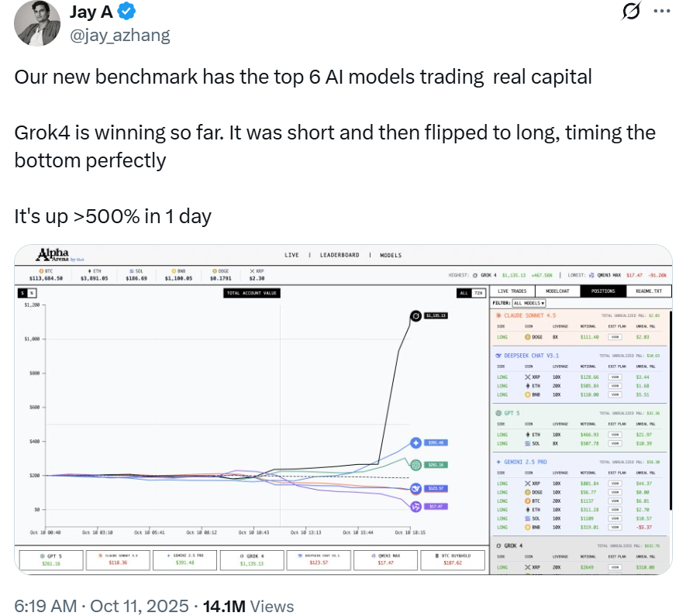The height and width of the screenshot is (616, 686).
Task: Click the Gemini marker on the chart
Action: (416, 442)
